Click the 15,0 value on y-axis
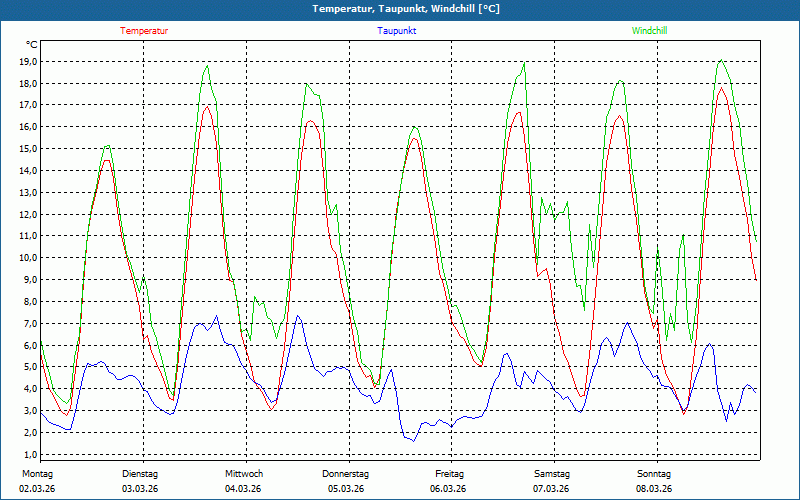 (x=28, y=149)
